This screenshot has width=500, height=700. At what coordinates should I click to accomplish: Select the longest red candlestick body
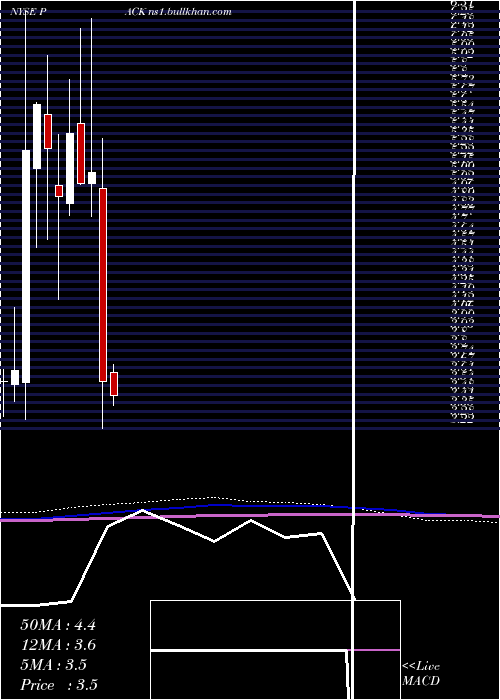click(103, 285)
